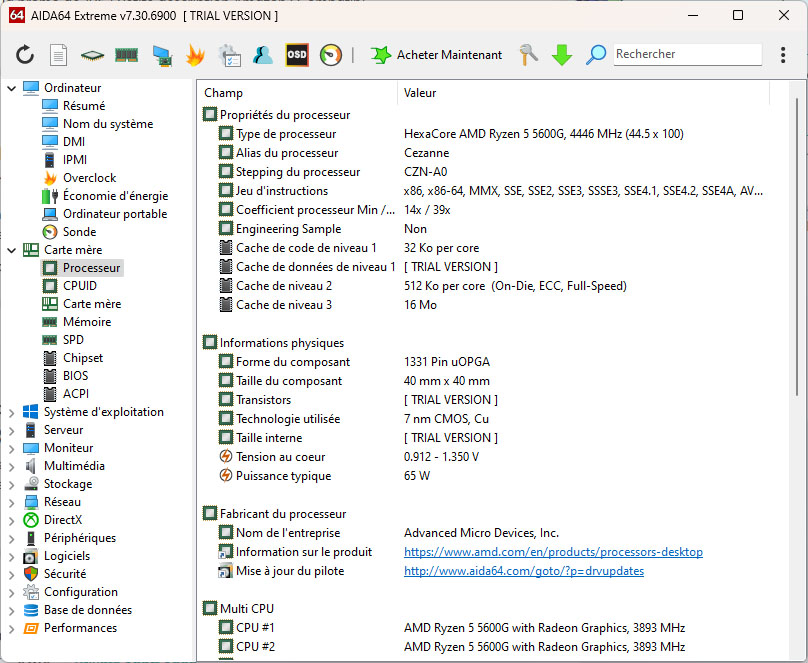Click the Acheter Maintenant buy button
The width and height of the screenshot is (808, 663).
click(436, 55)
